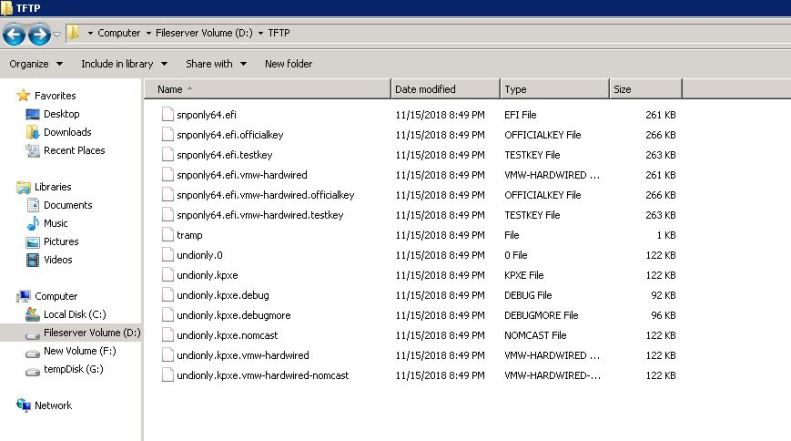
Task: Sort by Date modified column header
Action: [x=444, y=90]
